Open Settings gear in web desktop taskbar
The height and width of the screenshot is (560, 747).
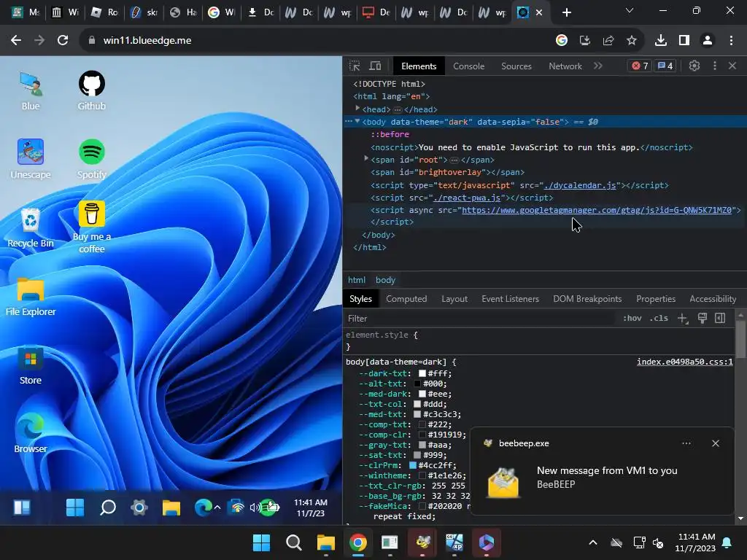click(139, 507)
